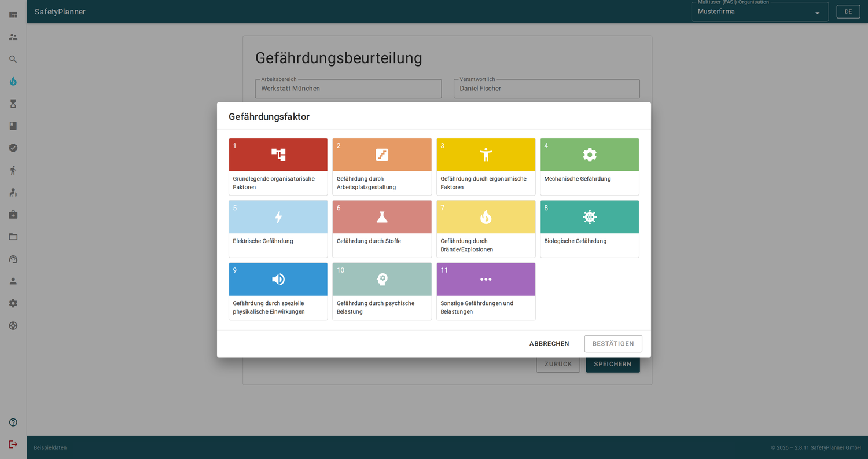The height and width of the screenshot is (459, 868).
Task: Open the gear settings icon in sidebar
Action: click(13, 303)
